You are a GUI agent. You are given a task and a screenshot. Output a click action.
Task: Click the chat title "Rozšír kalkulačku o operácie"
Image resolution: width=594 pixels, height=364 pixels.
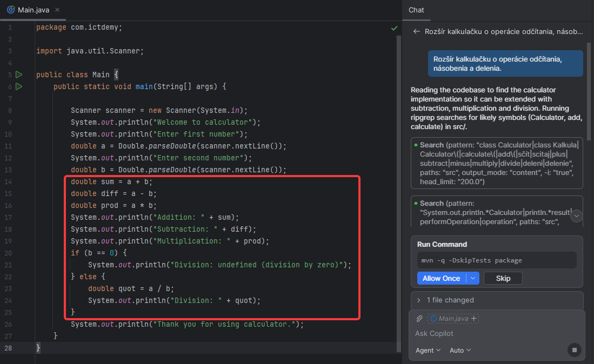pyautogui.click(x=503, y=31)
